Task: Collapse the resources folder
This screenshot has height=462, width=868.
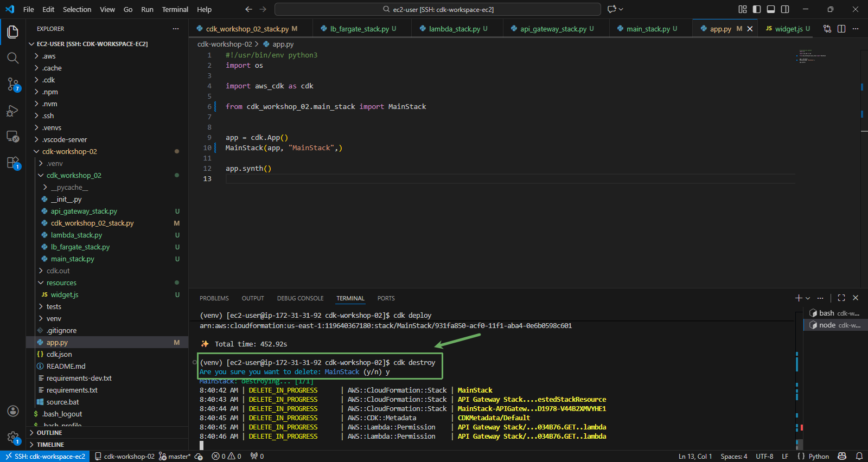Action: [61, 283]
